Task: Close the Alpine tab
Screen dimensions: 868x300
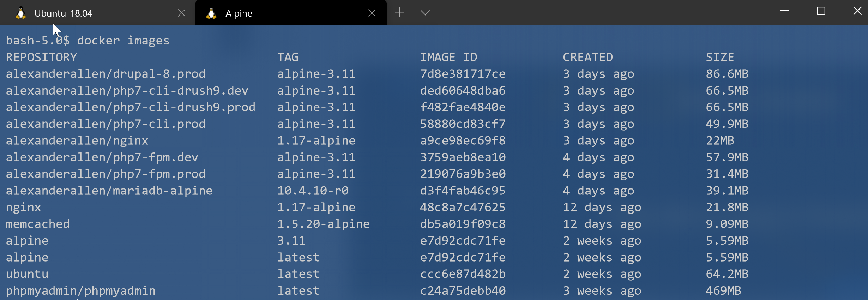Action: [372, 13]
